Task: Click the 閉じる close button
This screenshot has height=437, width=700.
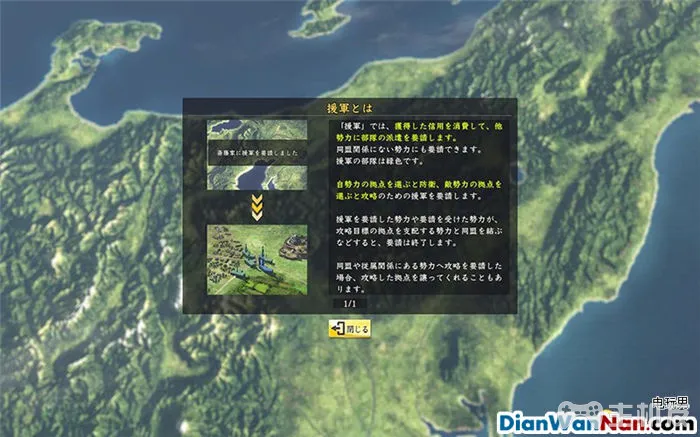Action: [x=350, y=329]
